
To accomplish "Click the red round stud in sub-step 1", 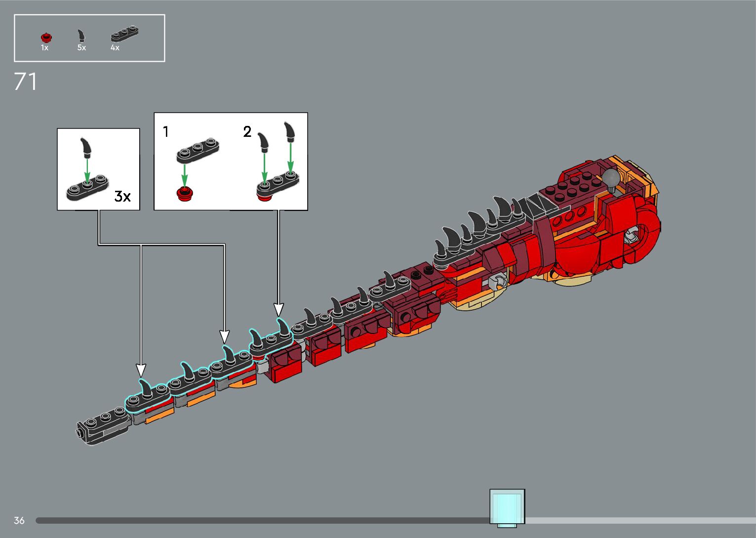I will tap(185, 193).
